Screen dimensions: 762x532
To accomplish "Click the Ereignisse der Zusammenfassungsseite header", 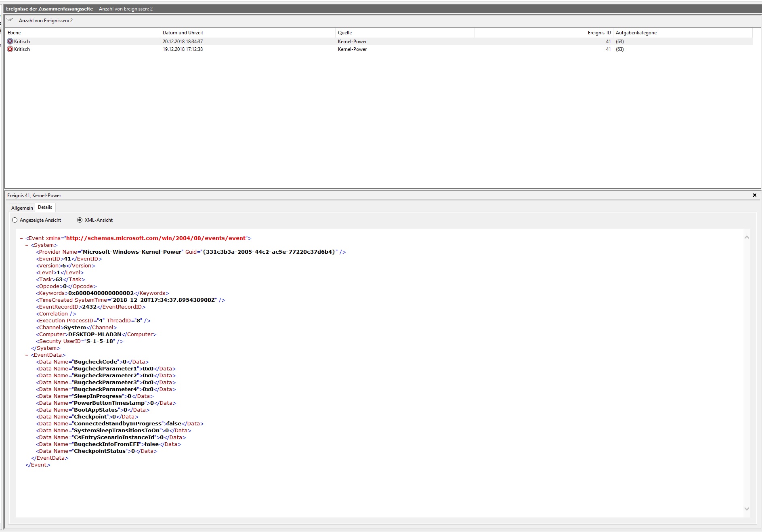I will pos(49,9).
